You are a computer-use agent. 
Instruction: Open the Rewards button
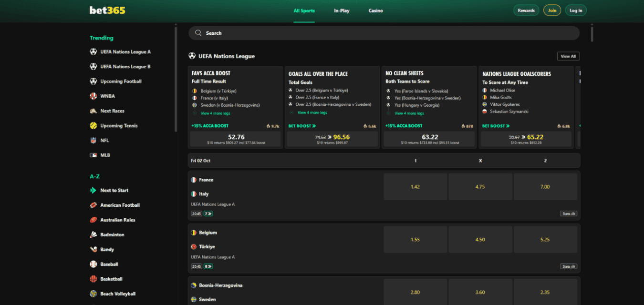[526, 10]
